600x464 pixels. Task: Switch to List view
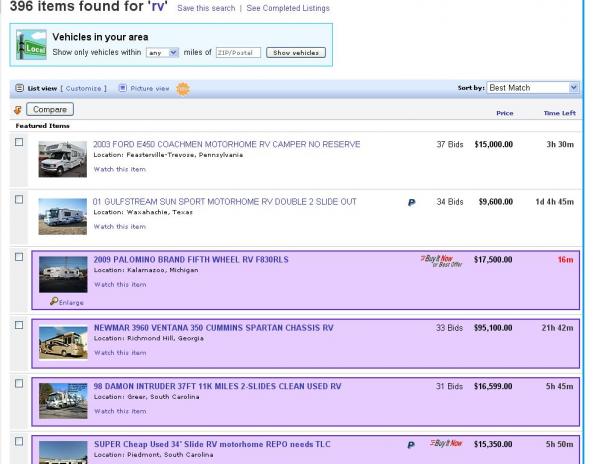coord(42,88)
